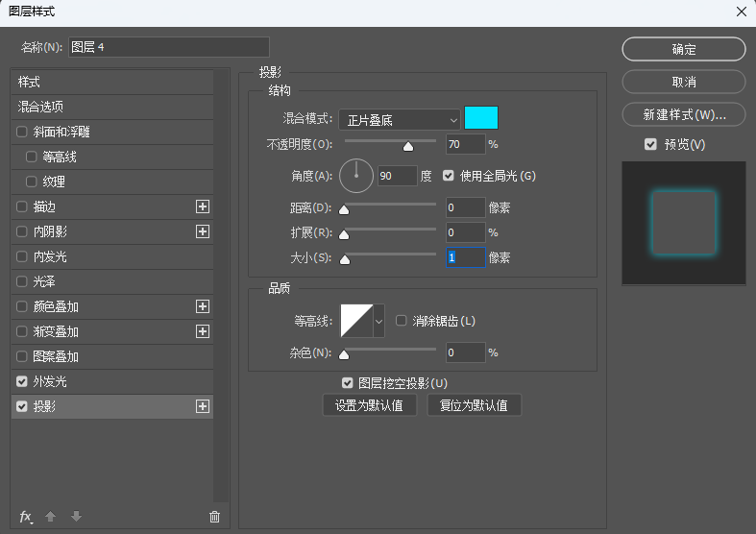The width and height of the screenshot is (756, 534).
Task: Select the 内发光 style entry
Action: coord(111,256)
